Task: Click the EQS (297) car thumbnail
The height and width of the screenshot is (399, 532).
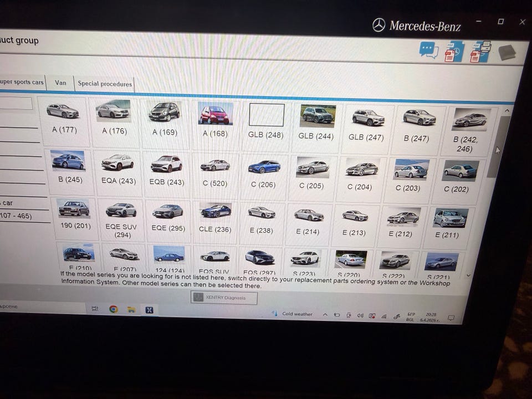Action: pyautogui.click(x=259, y=257)
